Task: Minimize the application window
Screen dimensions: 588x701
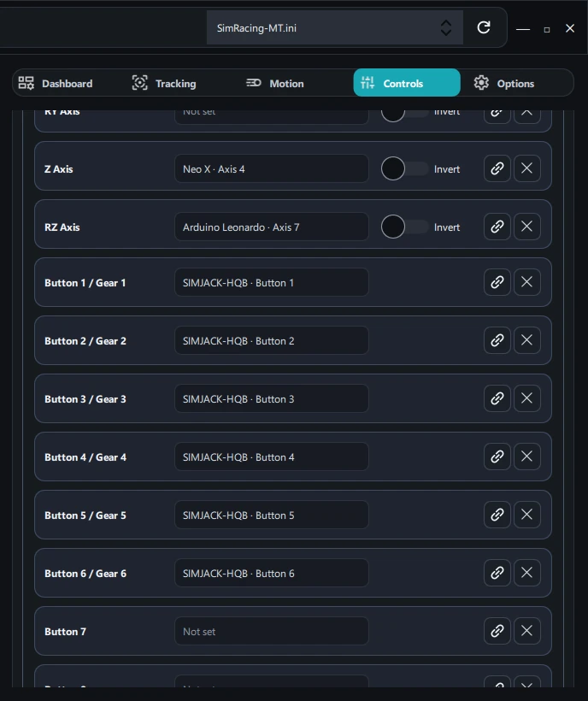Action: pyautogui.click(x=523, y=29)
